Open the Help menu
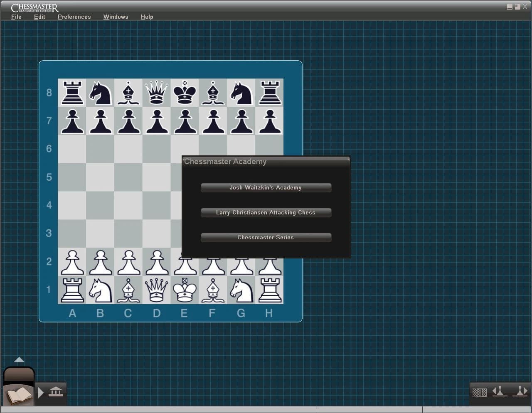 point(147,17)
